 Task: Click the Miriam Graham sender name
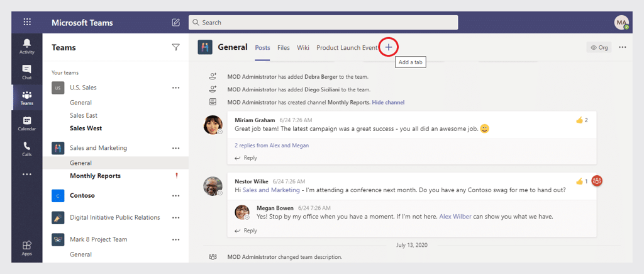(x=255, y=120)
